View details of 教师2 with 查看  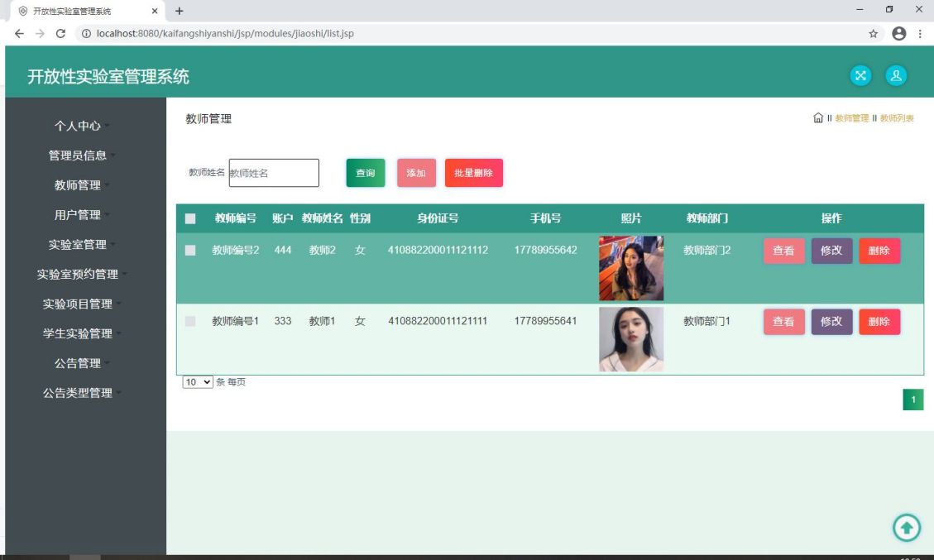point(784,251)
